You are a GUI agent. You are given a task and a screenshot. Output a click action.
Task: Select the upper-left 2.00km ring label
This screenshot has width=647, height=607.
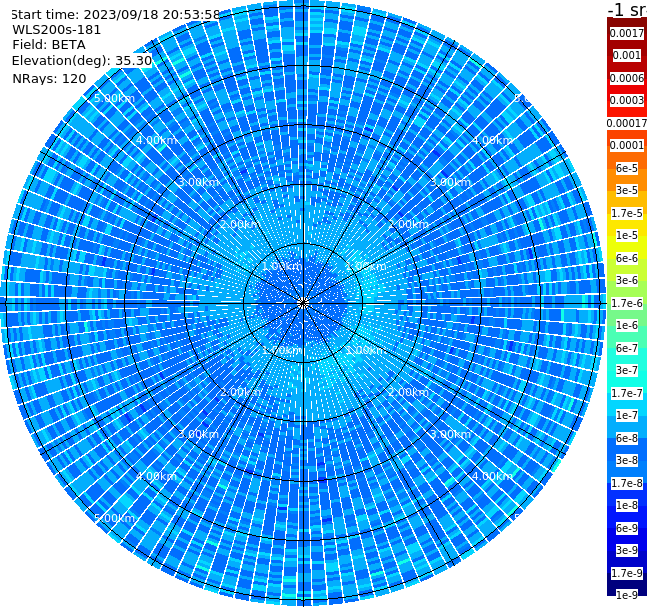[x=241, y=224]
